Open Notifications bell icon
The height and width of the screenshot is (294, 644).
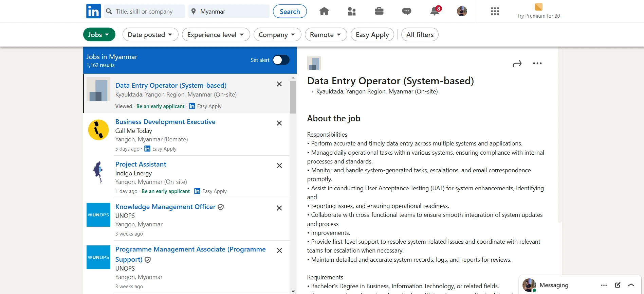click(435, 11)
